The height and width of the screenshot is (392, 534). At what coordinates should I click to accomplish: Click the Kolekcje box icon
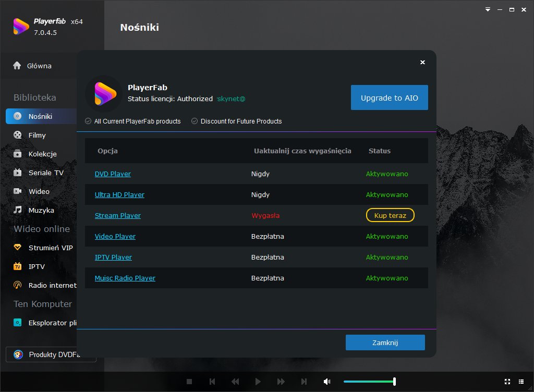[x=17, y=154]
